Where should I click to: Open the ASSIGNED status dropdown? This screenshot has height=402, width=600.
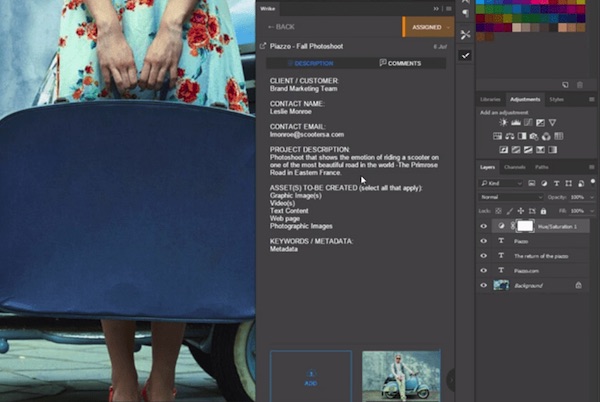[429, 27]
